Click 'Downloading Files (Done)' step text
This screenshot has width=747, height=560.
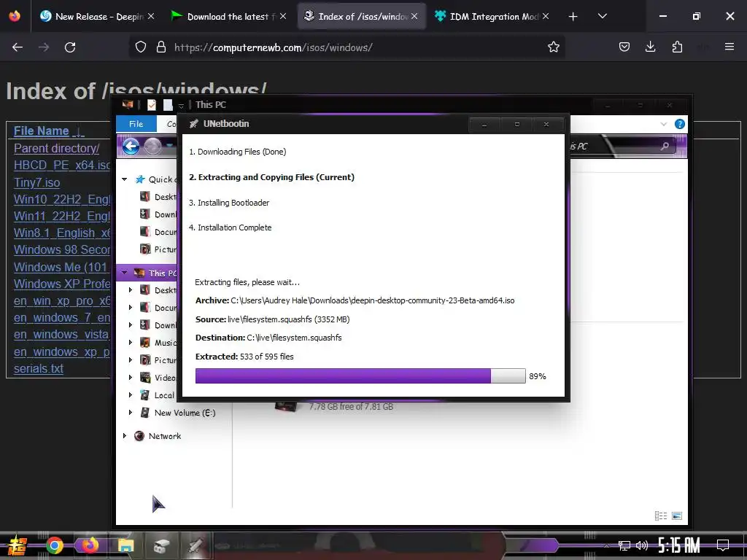[237, 152]
